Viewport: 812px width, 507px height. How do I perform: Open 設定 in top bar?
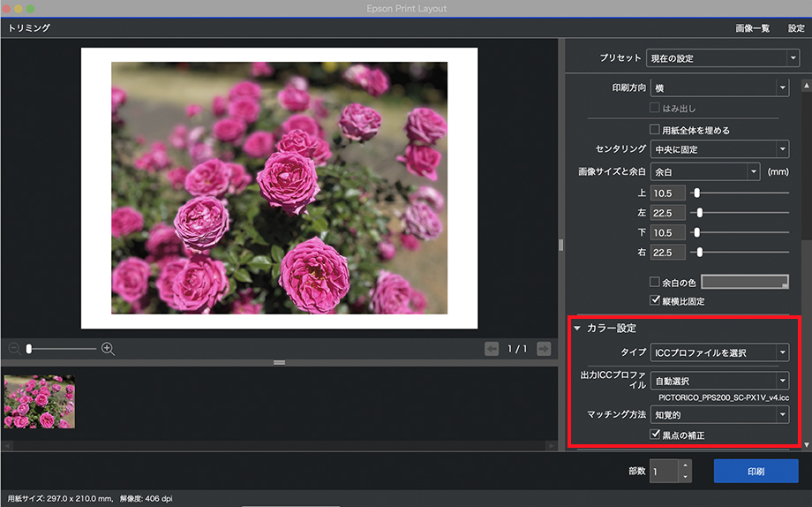(796, 28)
